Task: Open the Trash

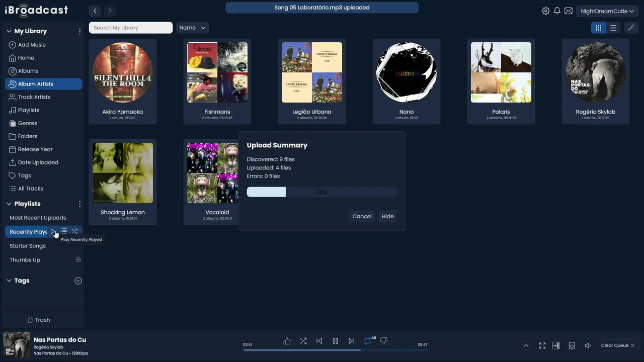Action: (39, 320)
